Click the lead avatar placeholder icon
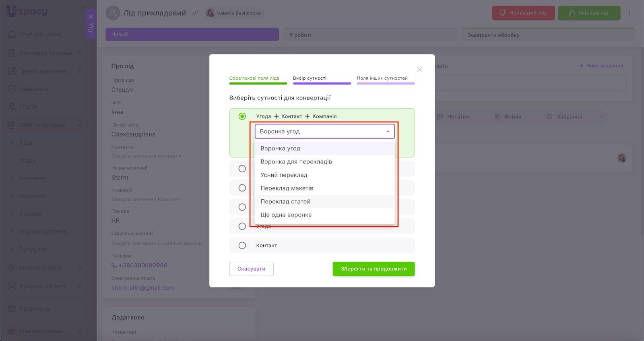 [113, 13]
